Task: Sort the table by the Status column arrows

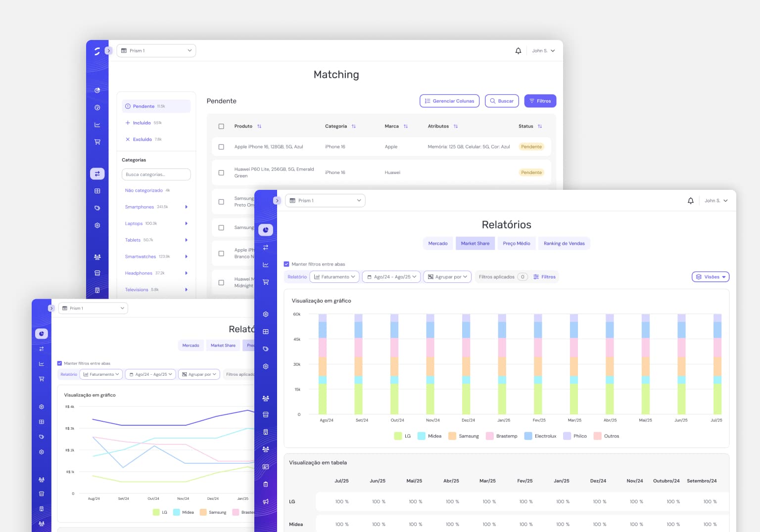Action: [540, 127]
